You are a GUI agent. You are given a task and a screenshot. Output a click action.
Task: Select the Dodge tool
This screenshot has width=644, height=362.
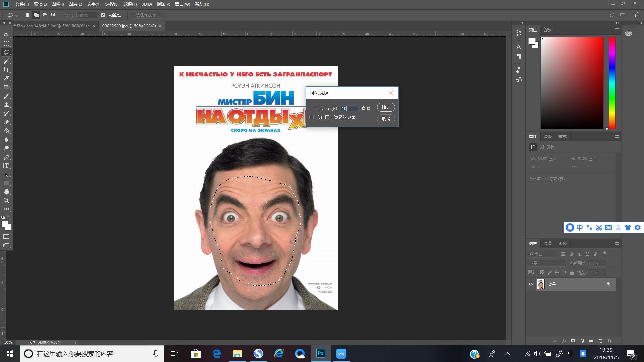click(6, 148)
